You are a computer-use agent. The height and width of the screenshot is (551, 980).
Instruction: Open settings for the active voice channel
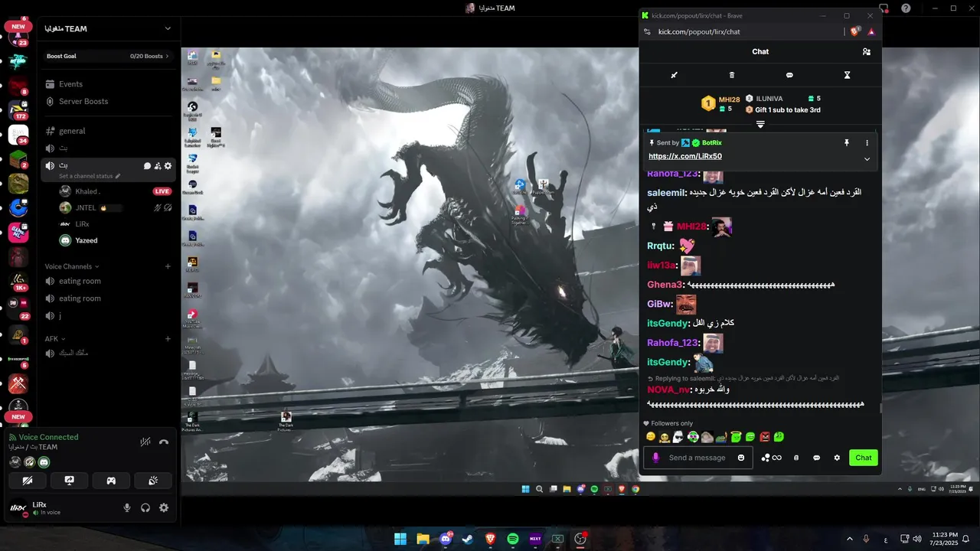[168, 165]
